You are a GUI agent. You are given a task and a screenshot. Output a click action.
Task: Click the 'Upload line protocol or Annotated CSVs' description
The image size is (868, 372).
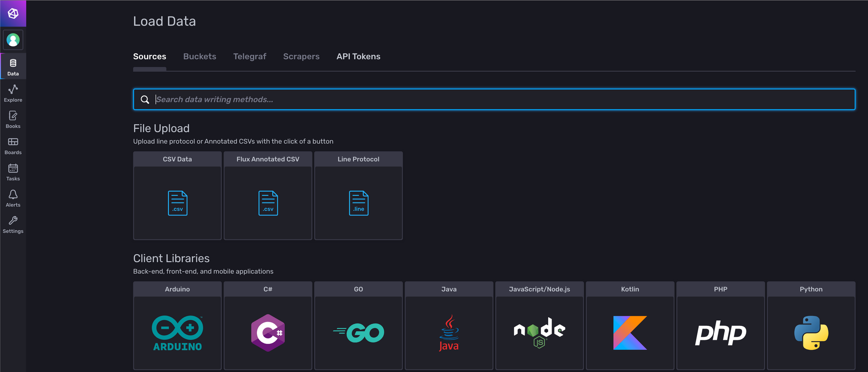pyautogui.click(x=233, y=141)
